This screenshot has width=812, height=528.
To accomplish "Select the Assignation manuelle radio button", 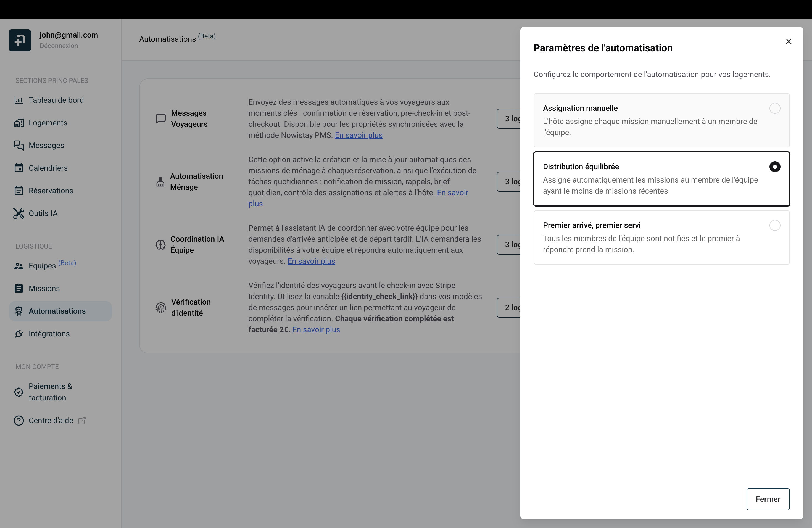I will click(774, 108).
